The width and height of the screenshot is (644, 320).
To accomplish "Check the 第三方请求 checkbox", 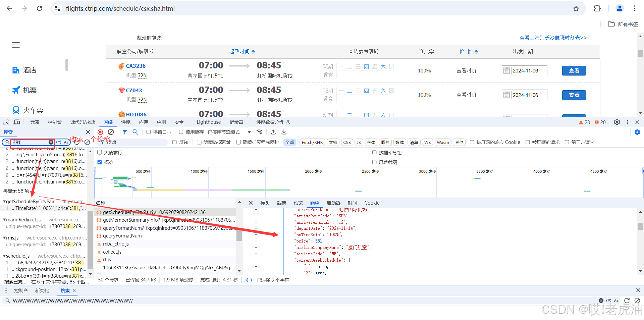I will pyautogui.click(x=567, y=142).
